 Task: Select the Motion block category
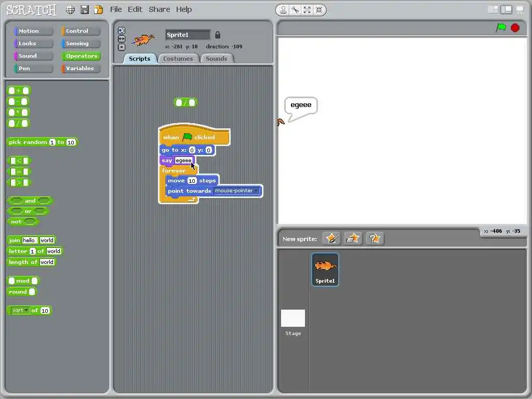pos(33,31)
